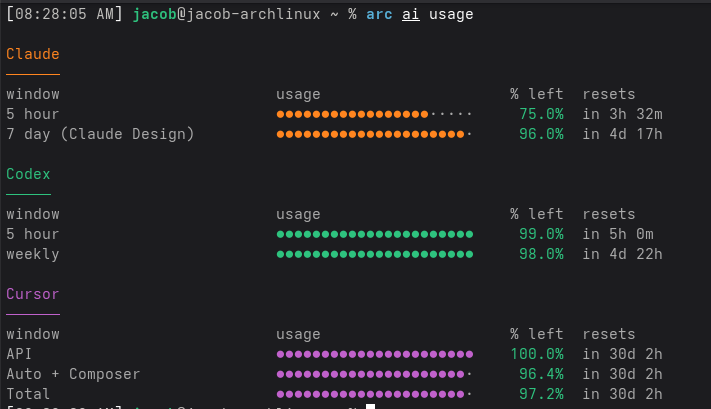Click the Codex section heading
This screenshot has height=409, width=711.
[28, 174]
